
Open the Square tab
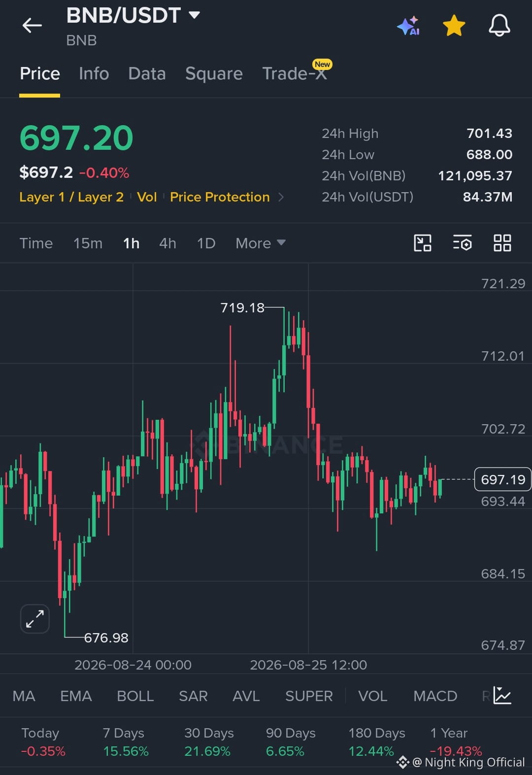pos(214,74)
